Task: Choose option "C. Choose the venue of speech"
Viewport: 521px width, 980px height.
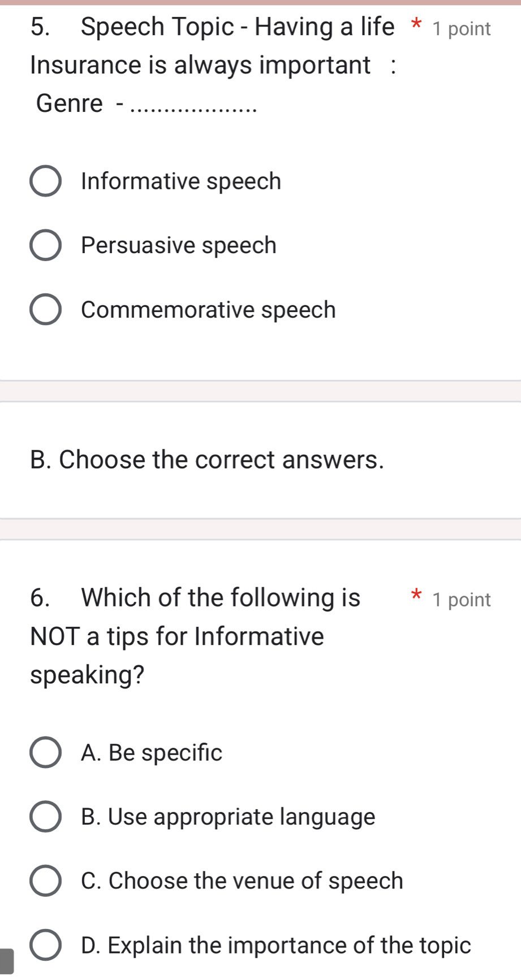Action: click(x=46, y=881)
